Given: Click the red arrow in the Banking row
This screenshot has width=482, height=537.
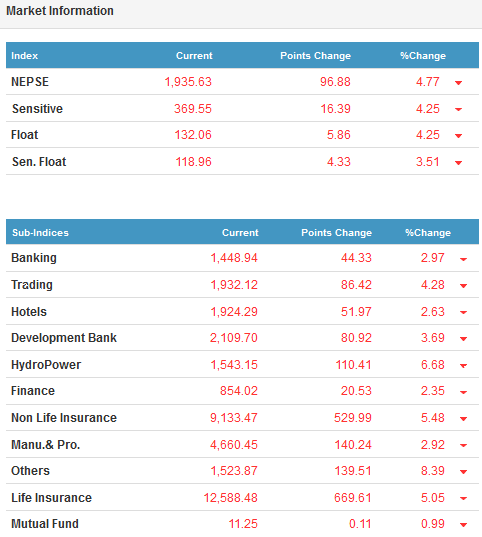Looking at the screenshot, I should pyautogui.click(x=463, y=259).
